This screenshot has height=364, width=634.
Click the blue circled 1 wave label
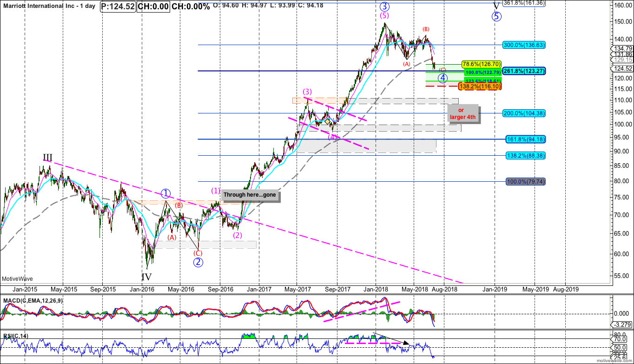point(166,193)
